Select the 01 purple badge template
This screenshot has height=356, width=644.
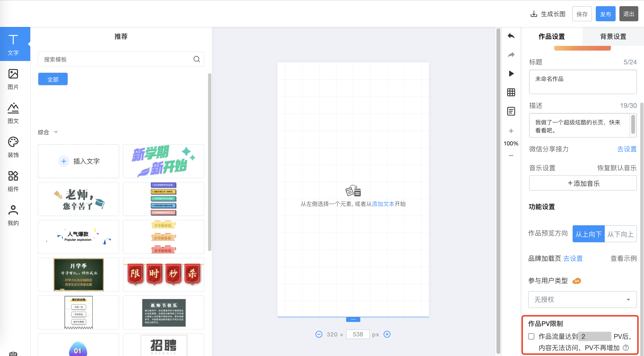tap(78, 345)
